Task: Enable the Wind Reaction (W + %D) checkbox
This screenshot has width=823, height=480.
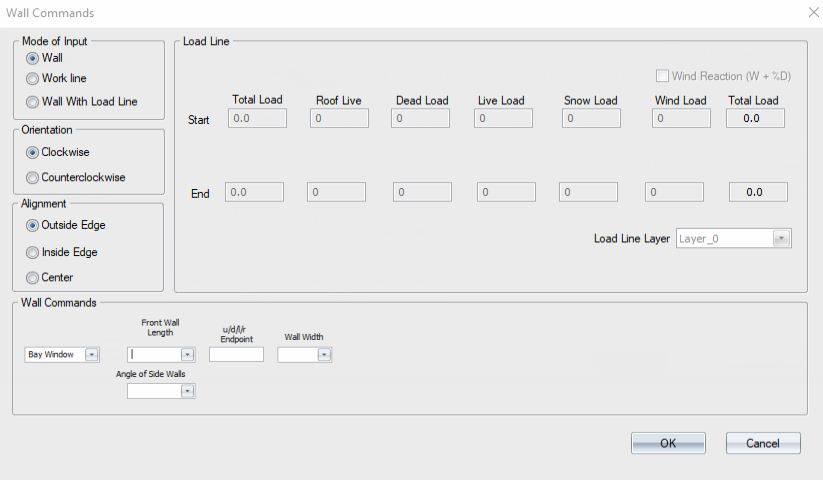Action: click(x=662, y=76)
